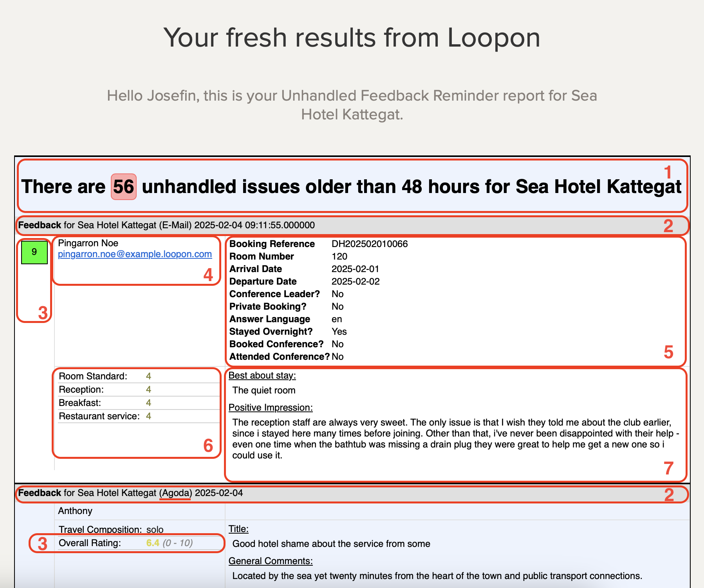The height and width of the screenshot is (588, 704).
Task: Click the pingarron.noe@example.loopon.com email link
Action: click(135, 254)
